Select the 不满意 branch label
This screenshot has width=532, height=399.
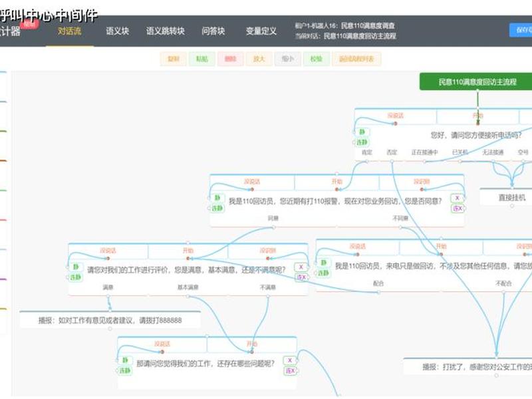268,287
